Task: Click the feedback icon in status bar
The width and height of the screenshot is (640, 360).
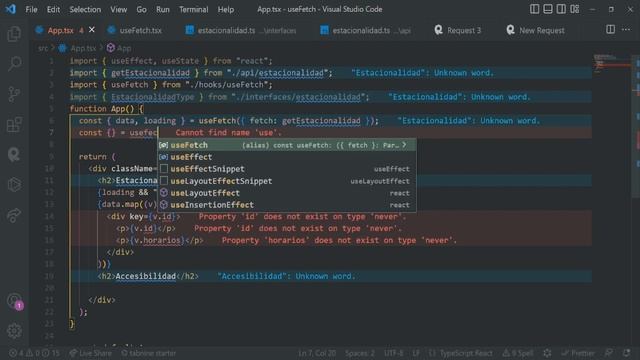Action: 609,353
